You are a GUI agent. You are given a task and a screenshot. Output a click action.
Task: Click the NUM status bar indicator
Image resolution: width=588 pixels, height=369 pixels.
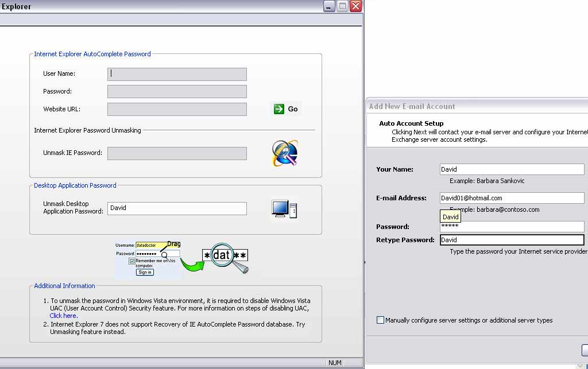335,363
